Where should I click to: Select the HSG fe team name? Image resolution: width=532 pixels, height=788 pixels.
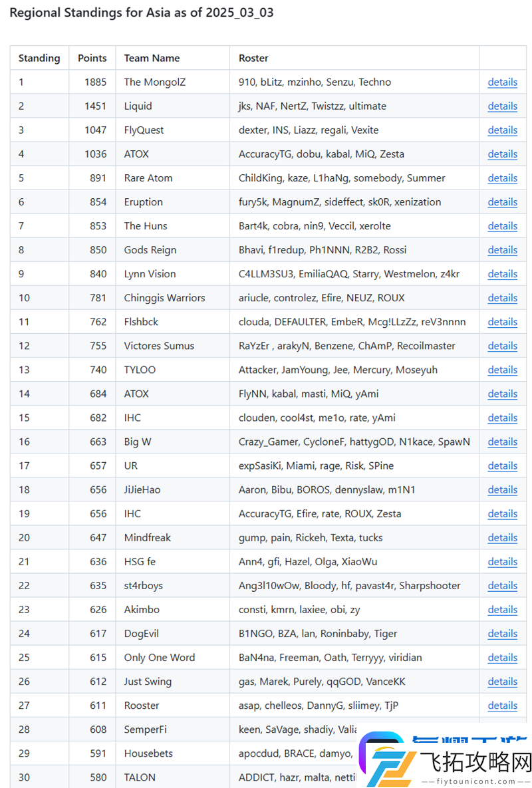click(140, 562)
